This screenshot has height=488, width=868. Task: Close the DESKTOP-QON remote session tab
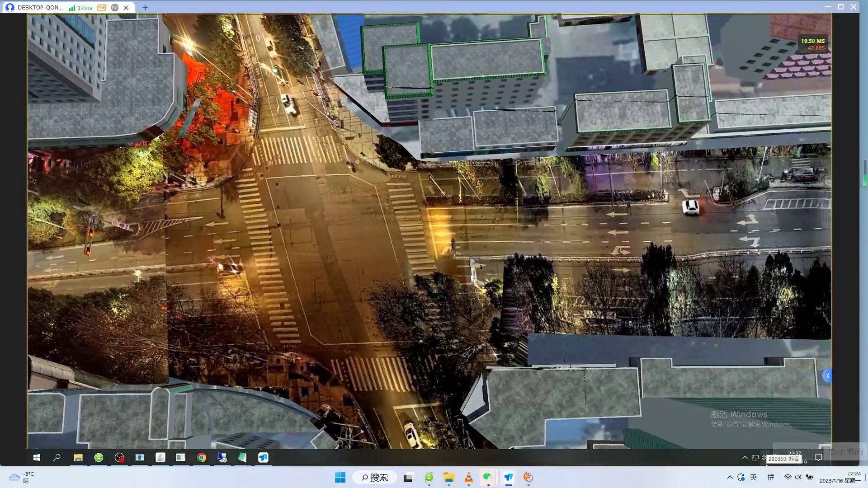point(126,8)
